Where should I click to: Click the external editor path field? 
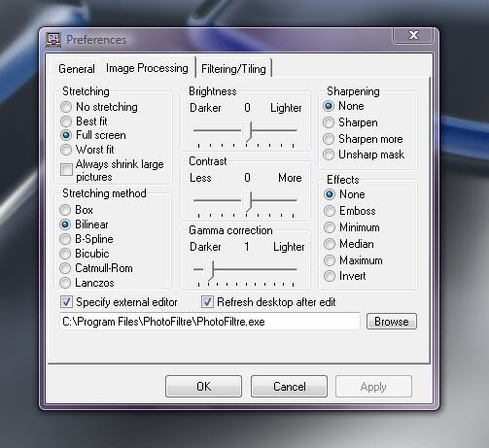click(x=210, y=322)
